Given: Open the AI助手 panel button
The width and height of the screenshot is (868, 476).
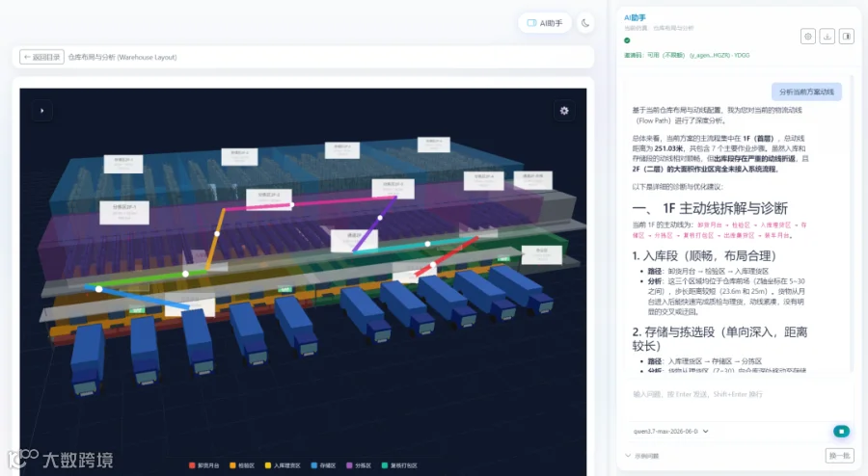Looking at the screenshot, I should pyautogui.click(x=545, y=23).
